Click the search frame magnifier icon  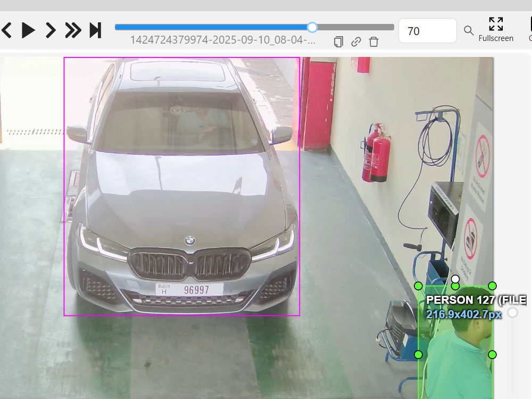click(x=469, y=31)
